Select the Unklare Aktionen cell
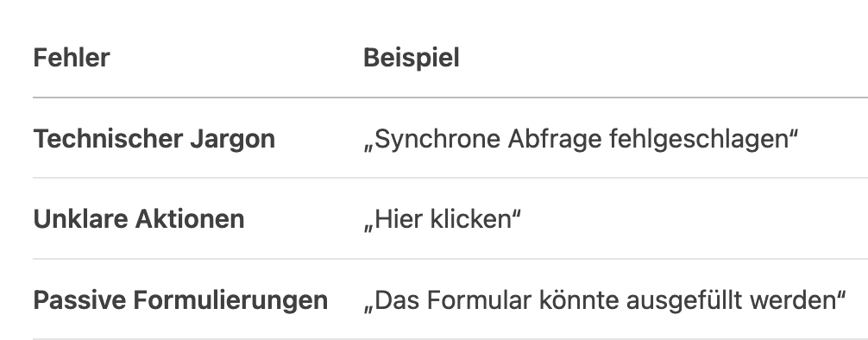868x340 pixels. pos(138,219)
